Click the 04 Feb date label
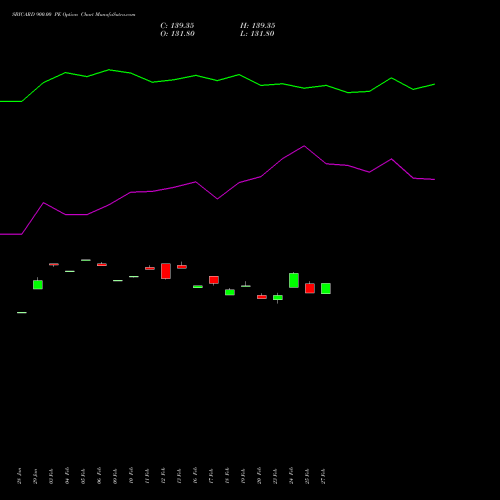500x500 pixels. pyautogui.click(x=67, y=476)
